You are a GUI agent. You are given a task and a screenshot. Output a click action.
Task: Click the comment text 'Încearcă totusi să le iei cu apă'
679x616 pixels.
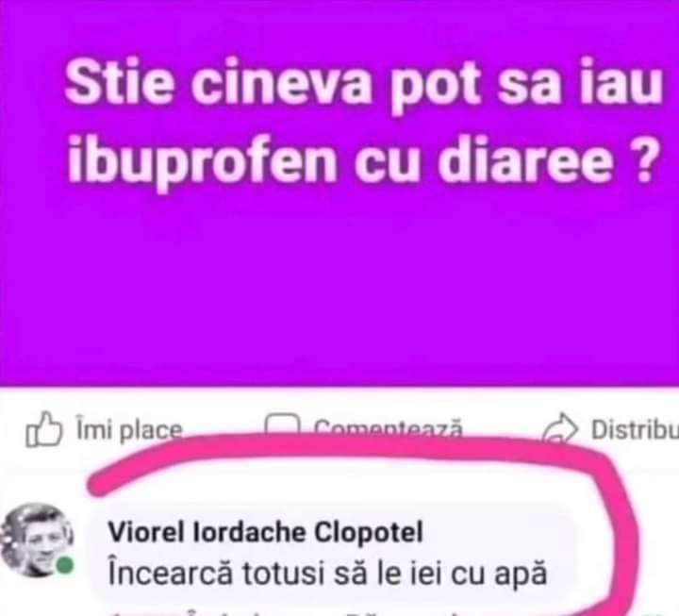click(x=327, y=574)
